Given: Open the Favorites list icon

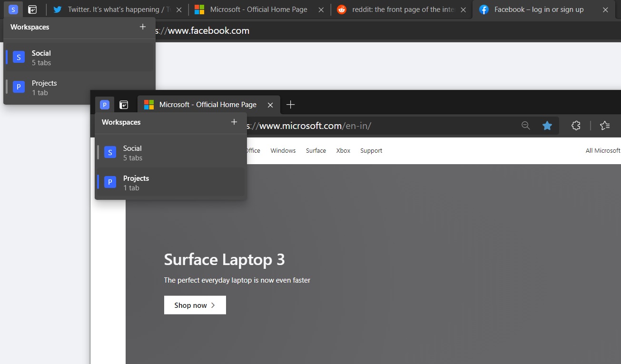Looking at the screenshot, I should (x=605, y=125).
